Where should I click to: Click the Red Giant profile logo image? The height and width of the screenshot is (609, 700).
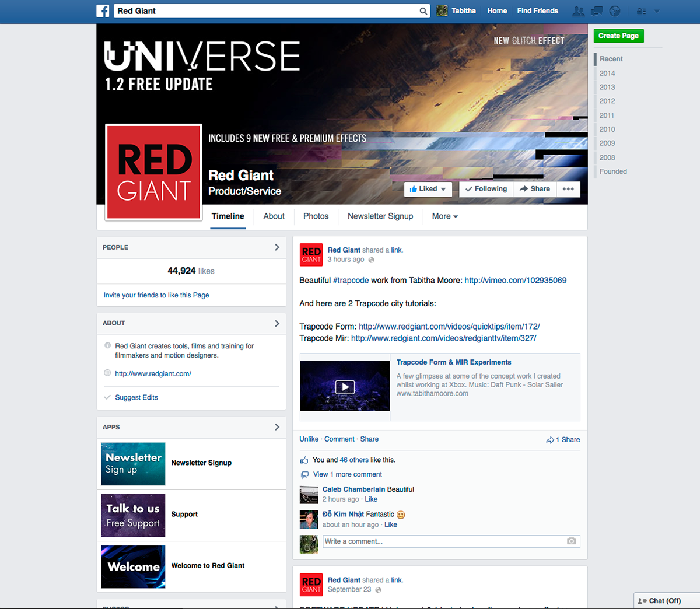pos(154,173)
